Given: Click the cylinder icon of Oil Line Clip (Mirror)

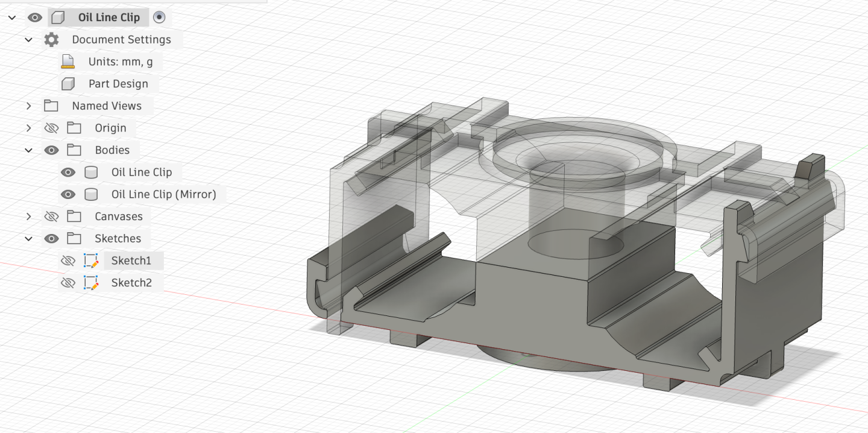Looking at the screenshot, I should click(91, 194).
